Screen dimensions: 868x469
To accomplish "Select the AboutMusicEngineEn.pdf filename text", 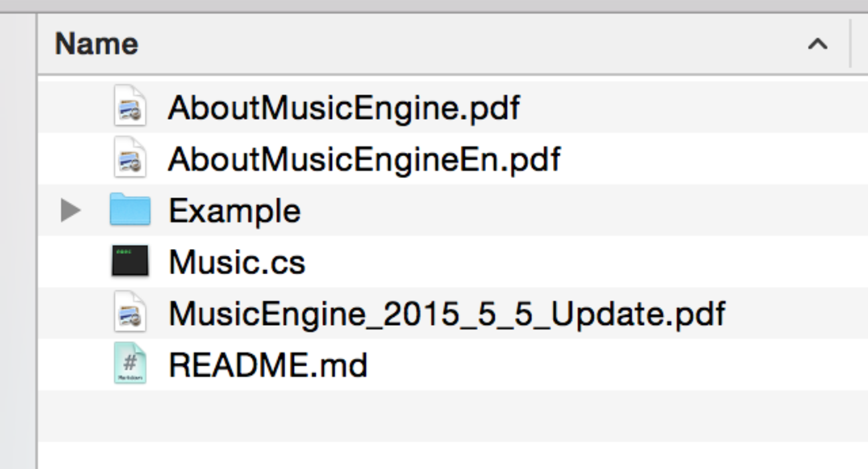I will (364, 159).
